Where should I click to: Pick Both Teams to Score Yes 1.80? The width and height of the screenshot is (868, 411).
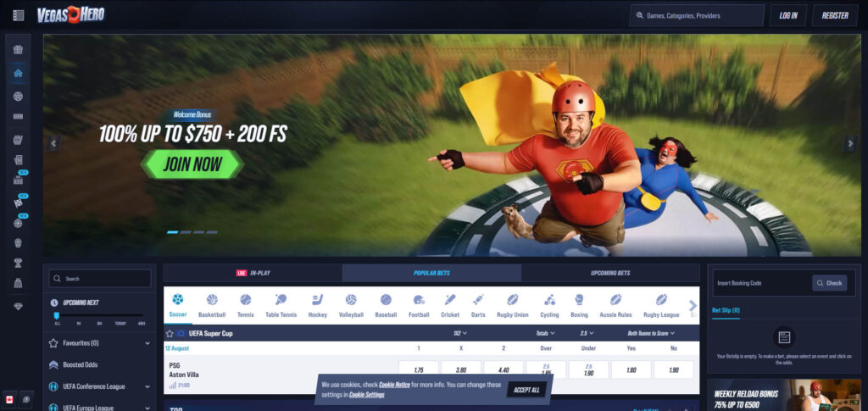(631, 370)
